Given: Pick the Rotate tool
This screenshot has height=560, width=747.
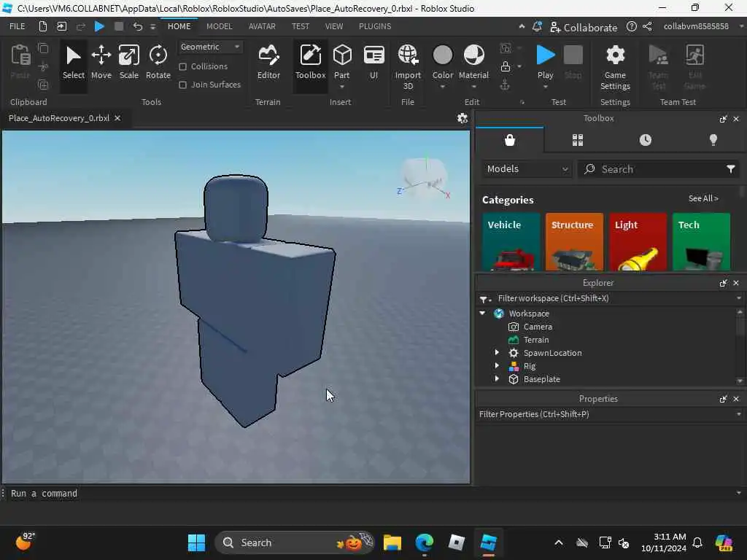Looking at the screenshot, I should pyautogui.click(x=158, y=63).
